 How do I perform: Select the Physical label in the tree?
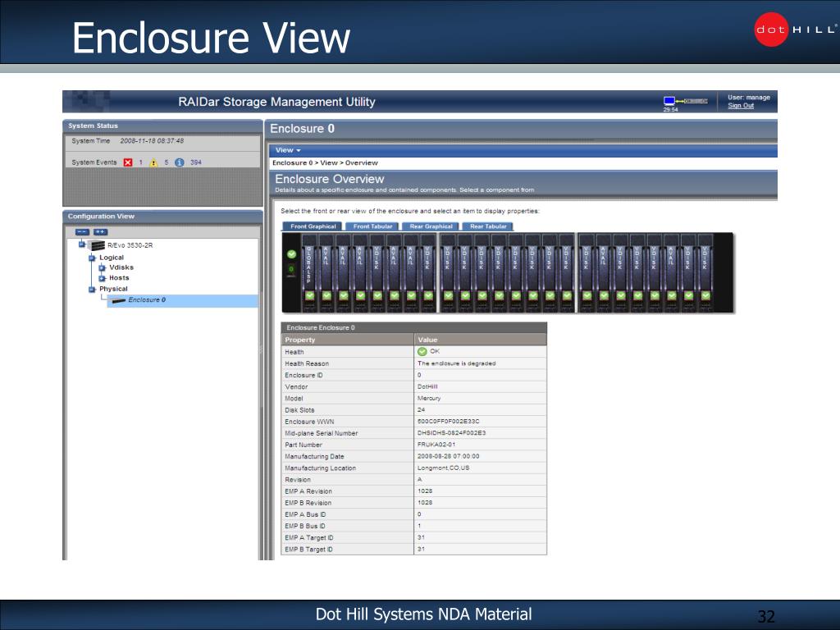(113, 289)
